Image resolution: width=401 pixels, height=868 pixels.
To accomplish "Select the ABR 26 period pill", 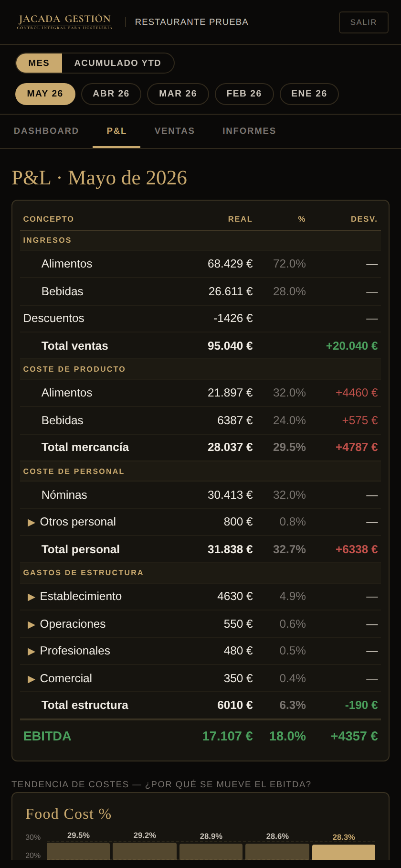I will click(111, 94).
